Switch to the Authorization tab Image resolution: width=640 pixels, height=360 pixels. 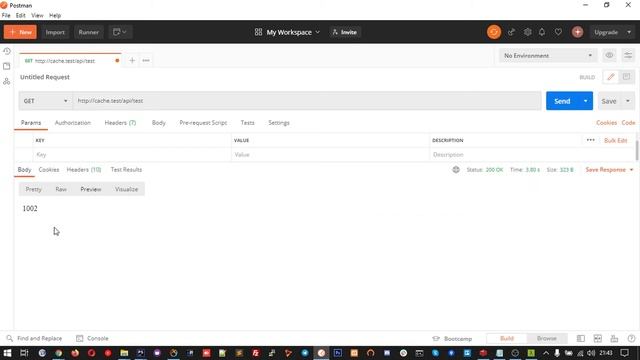click(x=73, y=122)
